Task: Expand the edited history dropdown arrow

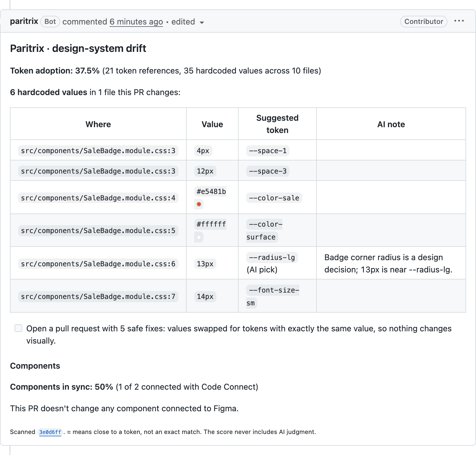Action: pyautogui.click(x=202, y=22)
